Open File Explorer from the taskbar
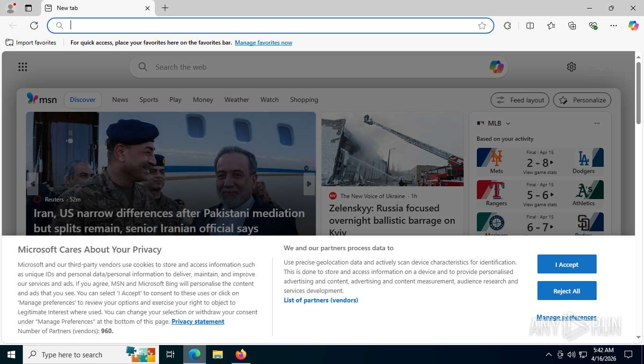 tap(217, 355)
